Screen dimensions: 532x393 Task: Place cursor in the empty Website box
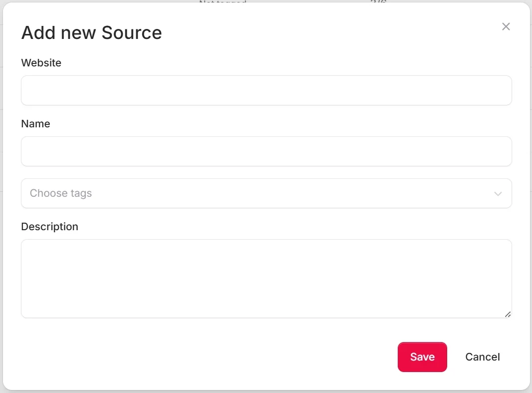pyautogui.click(x=266, y=90)
